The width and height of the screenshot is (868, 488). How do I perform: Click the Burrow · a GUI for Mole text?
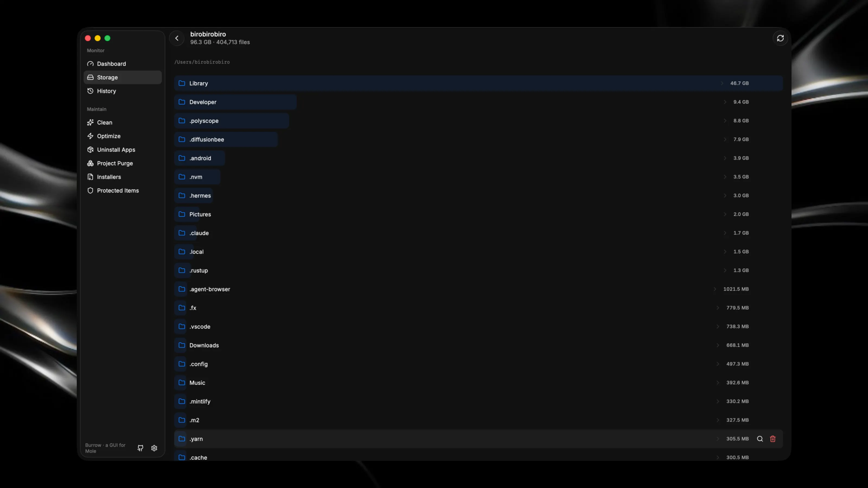(105, 448)
